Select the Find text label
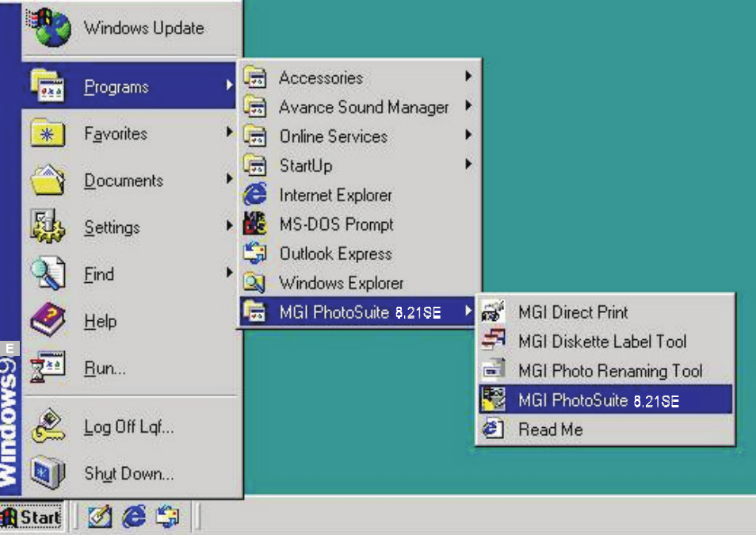Viewport: 756px width, 535px height. click(x=99, y=274)
